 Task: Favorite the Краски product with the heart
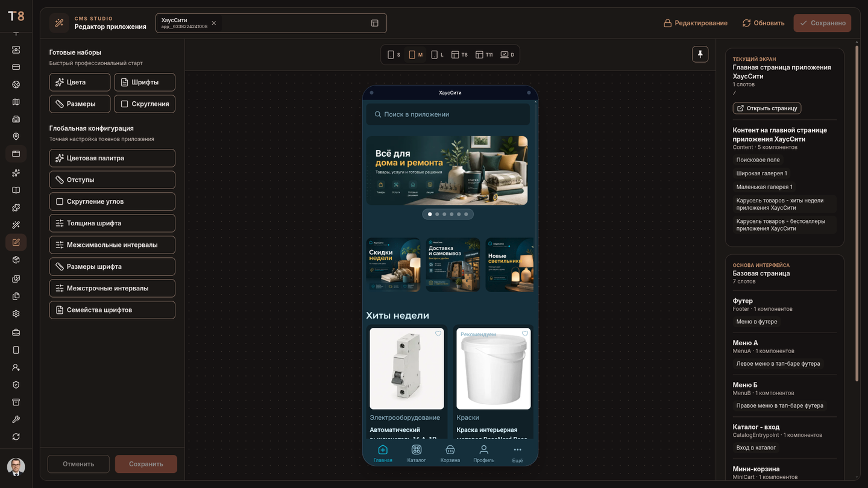point(525,334)
